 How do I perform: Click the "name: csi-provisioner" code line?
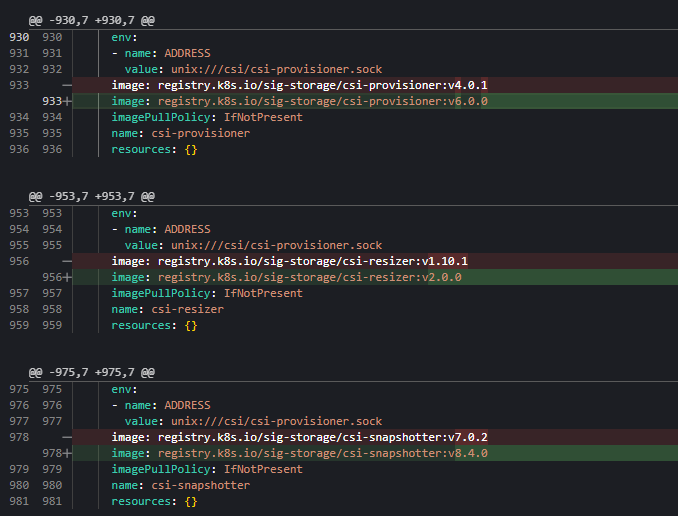(180, 133)
